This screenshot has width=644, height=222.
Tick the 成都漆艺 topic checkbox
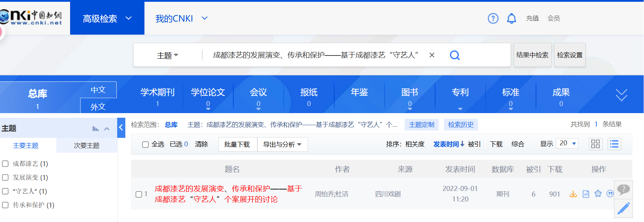point(5,164)
